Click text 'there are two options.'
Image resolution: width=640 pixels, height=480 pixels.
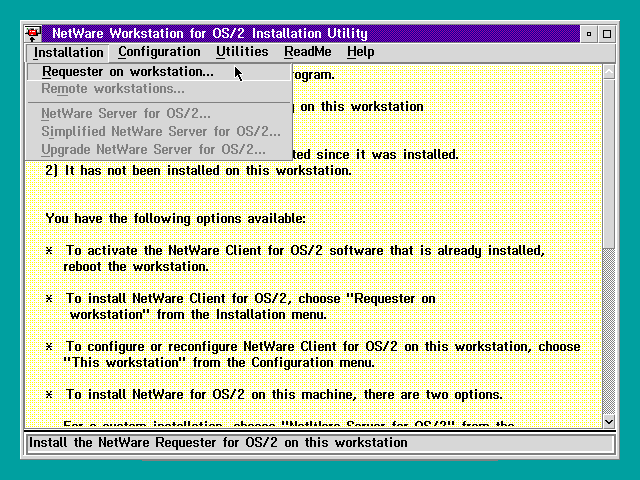tap(433, 395)
